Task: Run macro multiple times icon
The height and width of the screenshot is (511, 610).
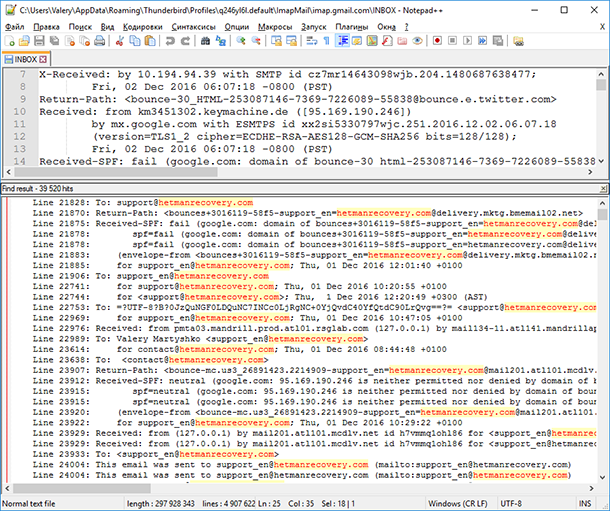Action: [x=483, y=41]
